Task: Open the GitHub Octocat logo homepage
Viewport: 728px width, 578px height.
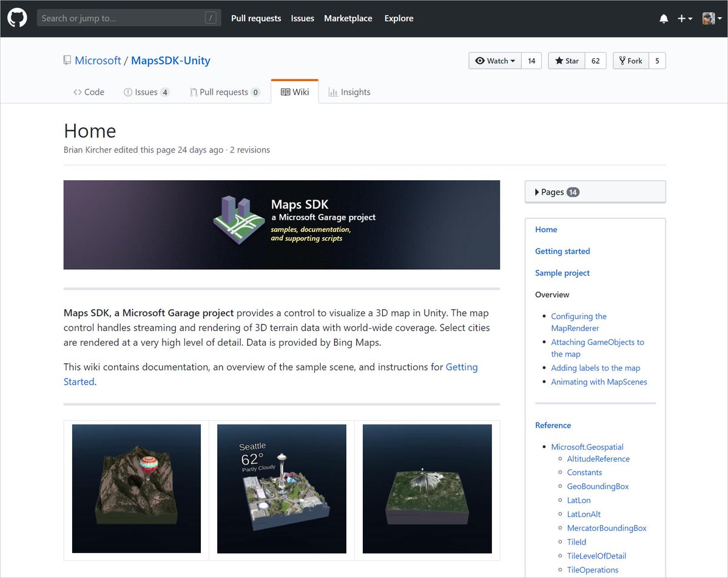Action: tap(17, 18)
